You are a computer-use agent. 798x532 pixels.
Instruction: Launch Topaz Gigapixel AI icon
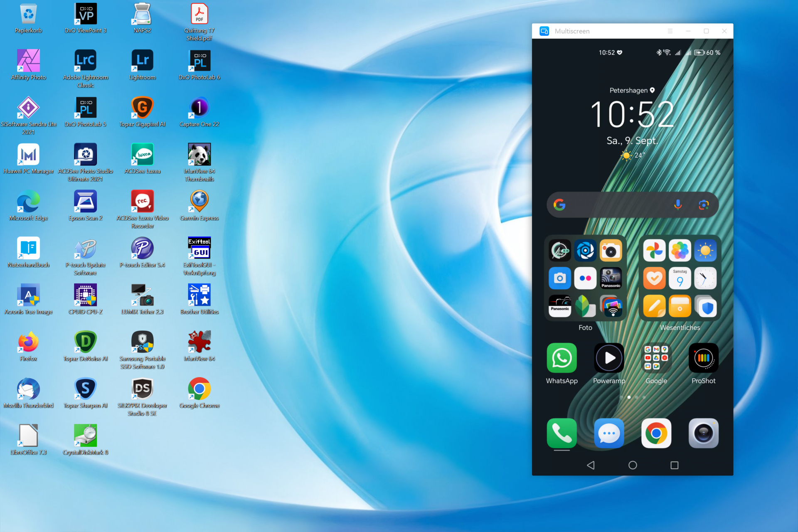142,108
